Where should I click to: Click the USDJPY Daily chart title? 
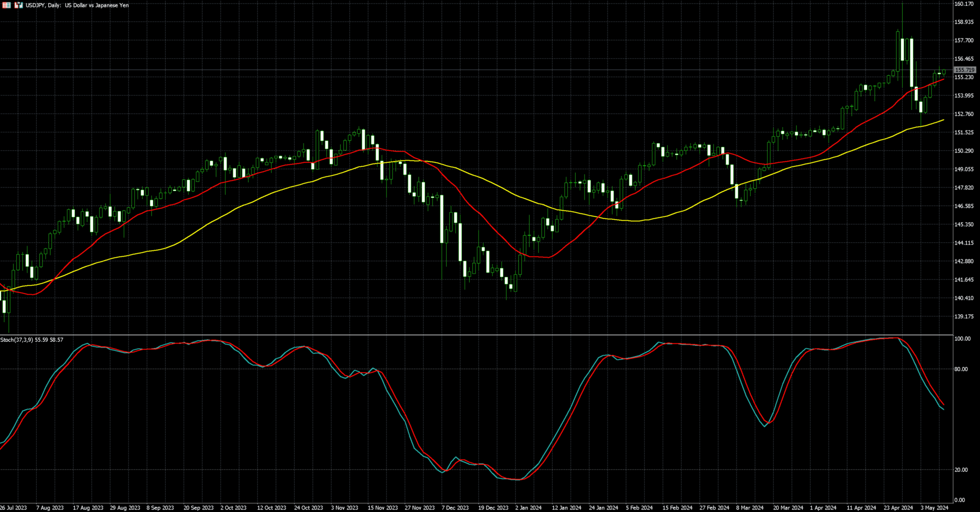tap(77, 5)
